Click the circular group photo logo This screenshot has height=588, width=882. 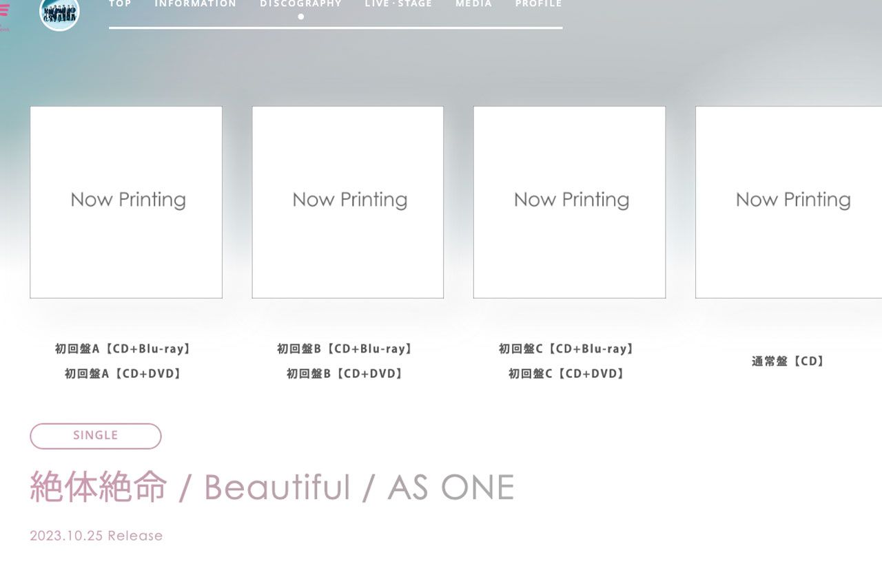click(59, 12)
